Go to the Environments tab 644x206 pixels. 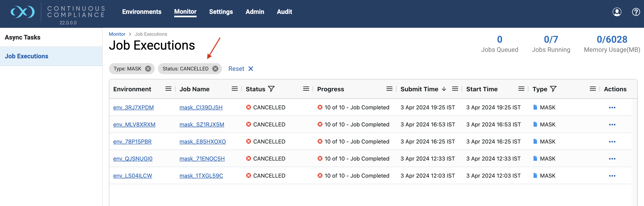[x=142, y=12]
